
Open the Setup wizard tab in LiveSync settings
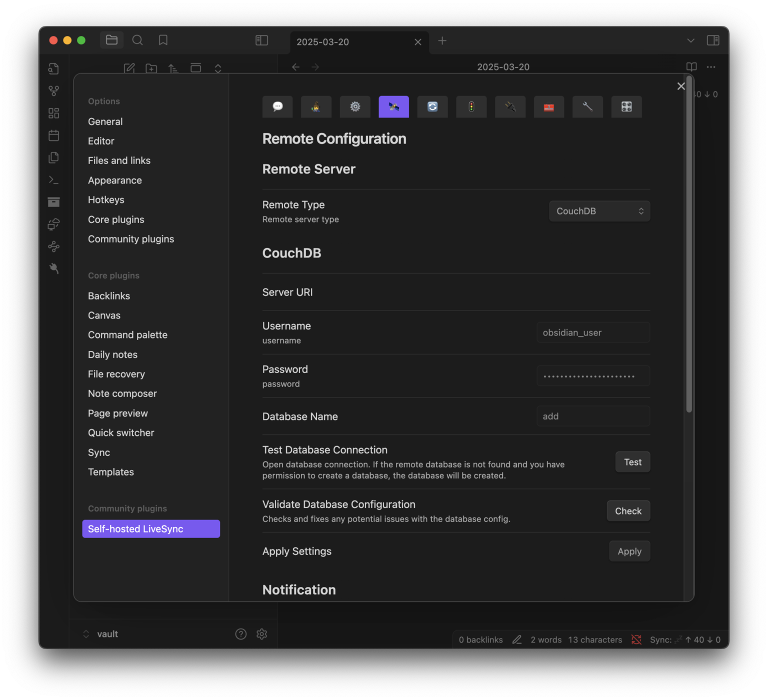pyautogui.click(x=316, y=106)
